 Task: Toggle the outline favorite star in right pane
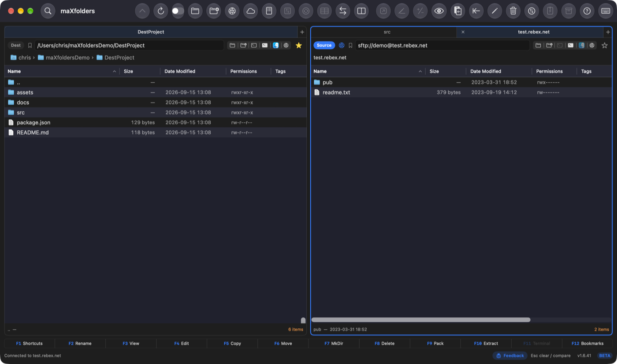[x=605, y=45]
